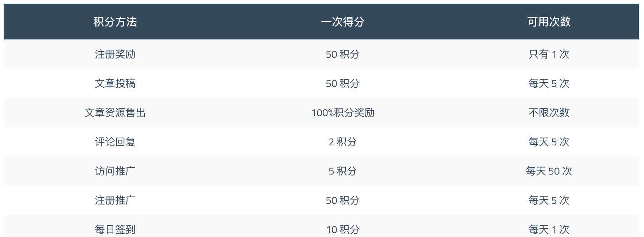Click 50 积分 in 注册奖励 row
Screen dimensions: 644x237
pyautogui.click(x=343, y=54)
